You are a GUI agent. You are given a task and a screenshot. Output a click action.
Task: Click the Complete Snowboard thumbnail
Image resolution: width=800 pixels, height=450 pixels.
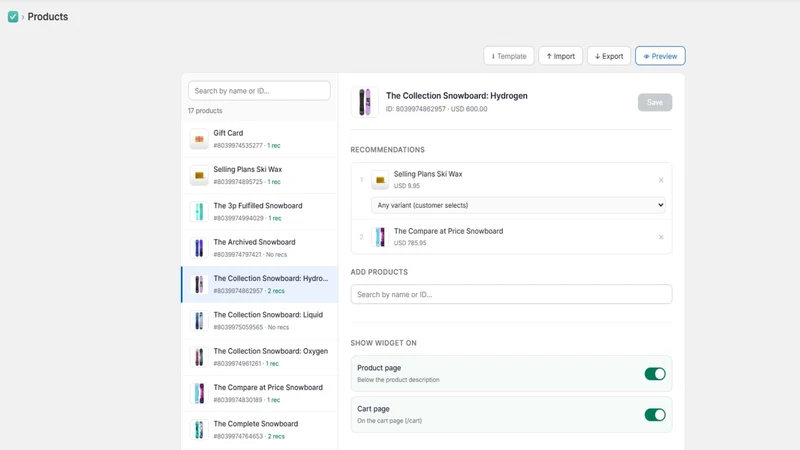pyautogui.click(x=199, y=430)
